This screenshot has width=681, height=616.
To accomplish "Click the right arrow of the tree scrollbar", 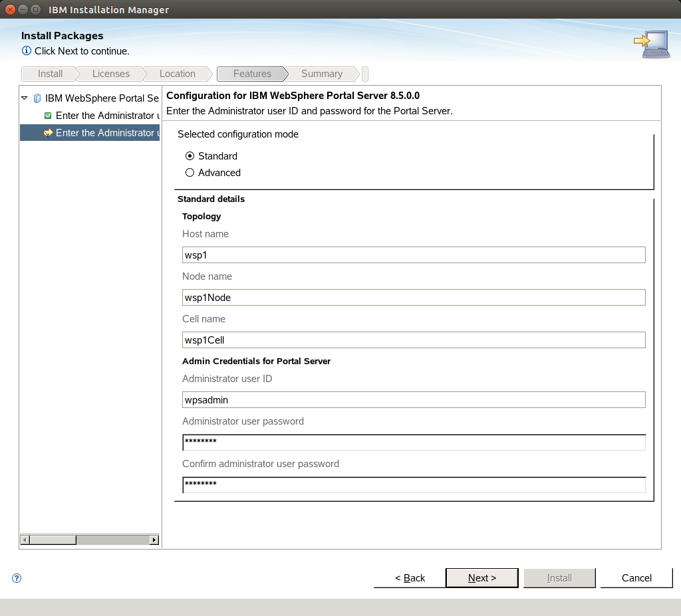I will (x=154, y=540).
